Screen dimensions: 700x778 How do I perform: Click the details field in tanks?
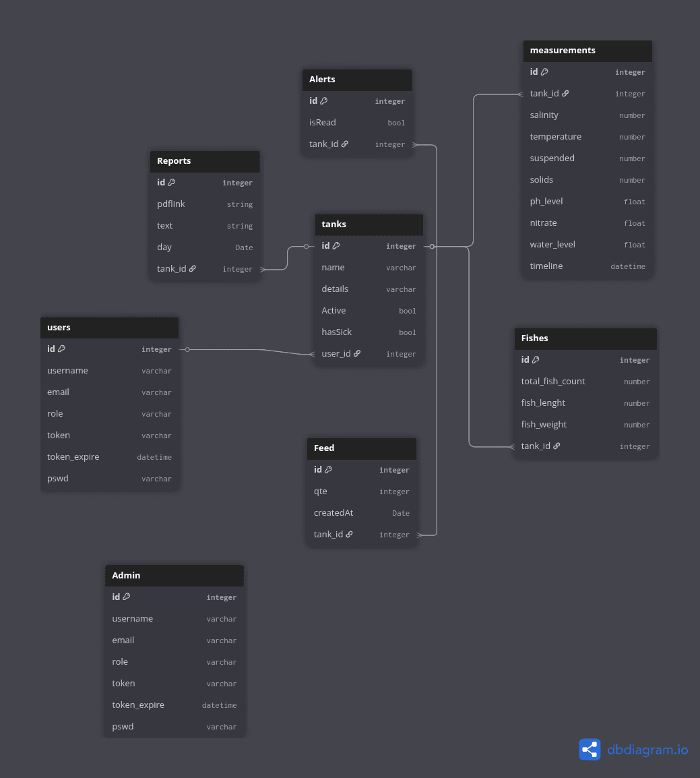(369, 289)
